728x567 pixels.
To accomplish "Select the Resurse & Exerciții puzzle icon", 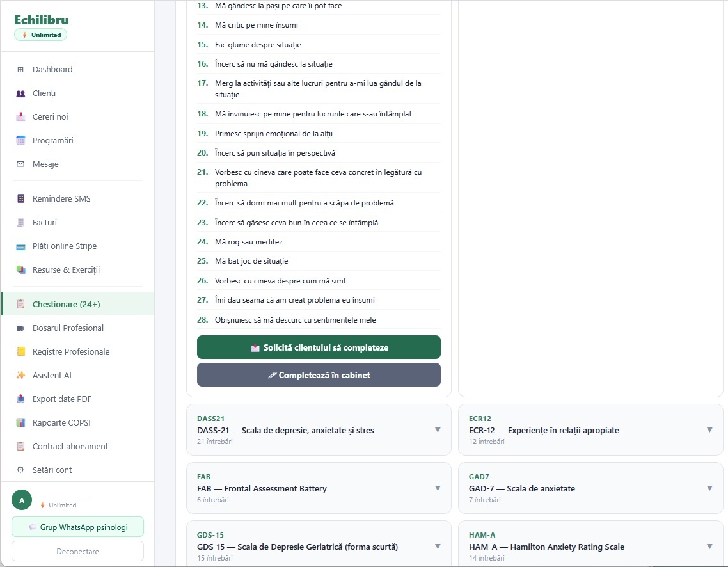I will coord(20,269).
